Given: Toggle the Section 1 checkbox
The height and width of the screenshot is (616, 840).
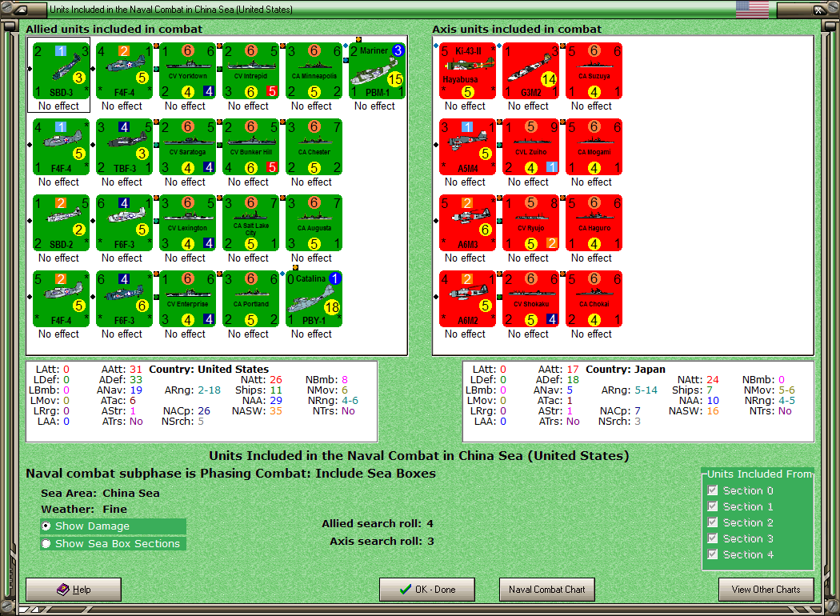Looking at the screenshot, I should (713, 506).
